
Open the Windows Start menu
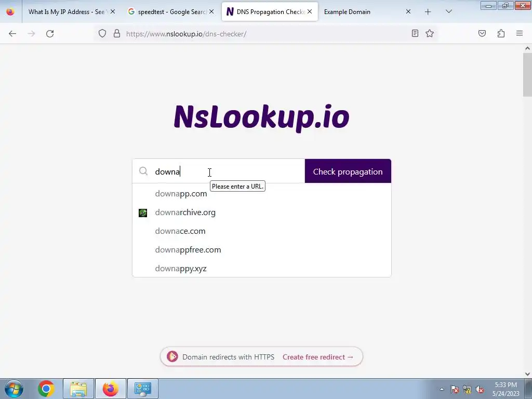[x=14, y=389]
